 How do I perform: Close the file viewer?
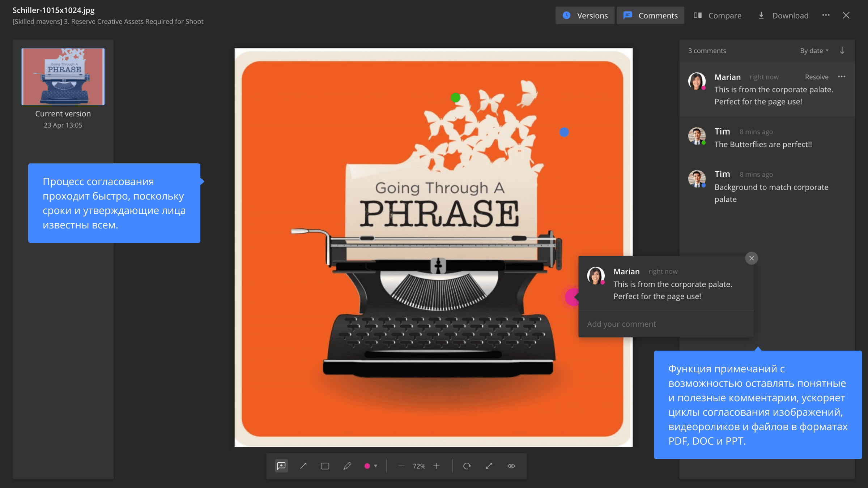click(846, 15)
